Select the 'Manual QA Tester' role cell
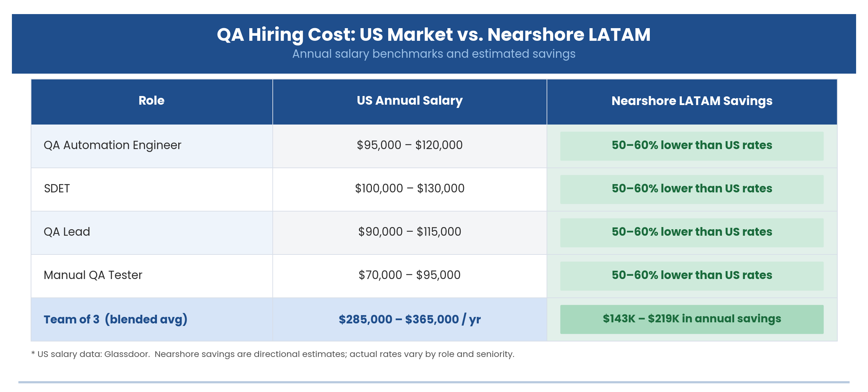This screenshot has width=868, height=392. 152,276
